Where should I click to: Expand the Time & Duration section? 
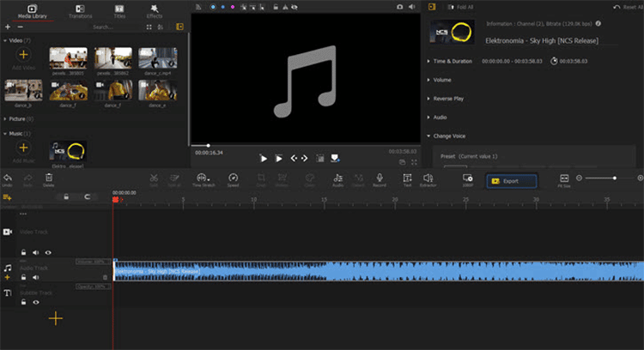(x=453, y=61)
